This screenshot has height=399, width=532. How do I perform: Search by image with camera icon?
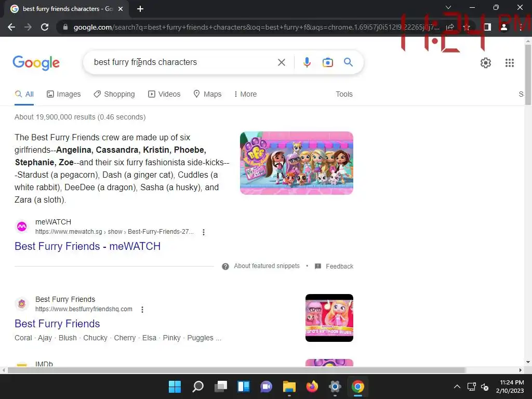click(327, 62)
